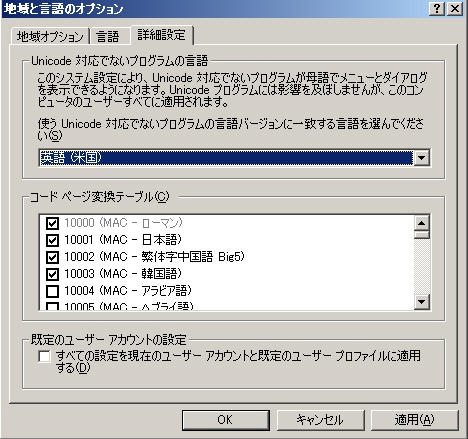468x439 pixels.
Task: Click the Unicode 対応でないプログラムの言語 group label
Action: [119, 61]
